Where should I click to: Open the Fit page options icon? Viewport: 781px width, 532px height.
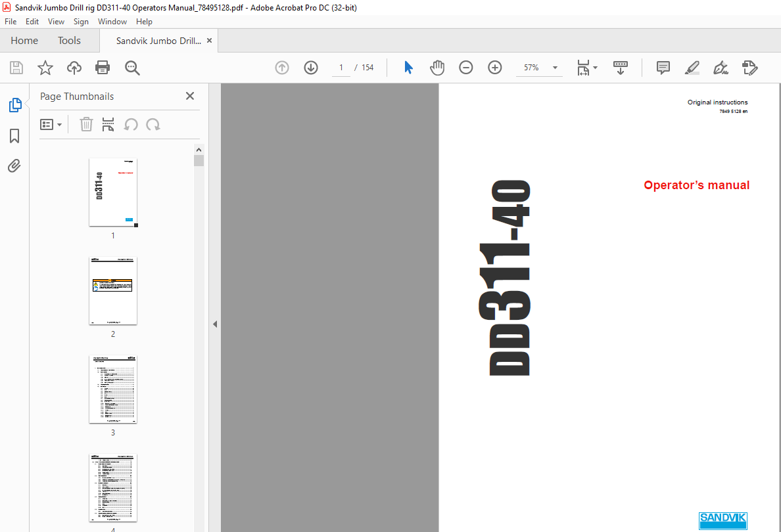pos(587,68)
